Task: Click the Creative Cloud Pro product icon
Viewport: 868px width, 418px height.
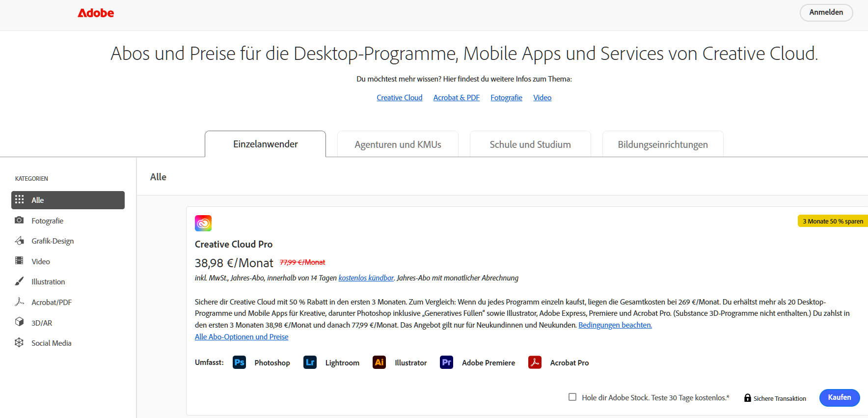Action: pos(203,223)
